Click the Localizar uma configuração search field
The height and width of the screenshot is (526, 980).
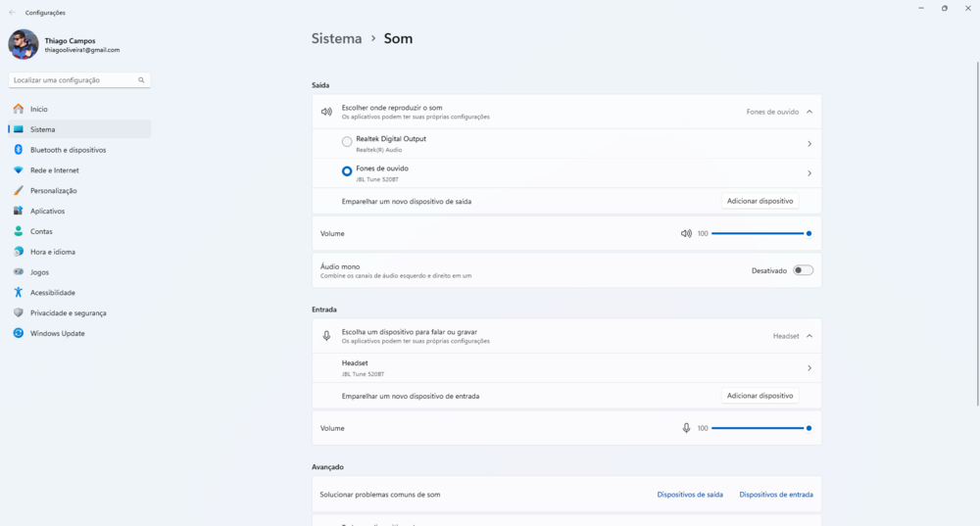(x=73, y=80)
